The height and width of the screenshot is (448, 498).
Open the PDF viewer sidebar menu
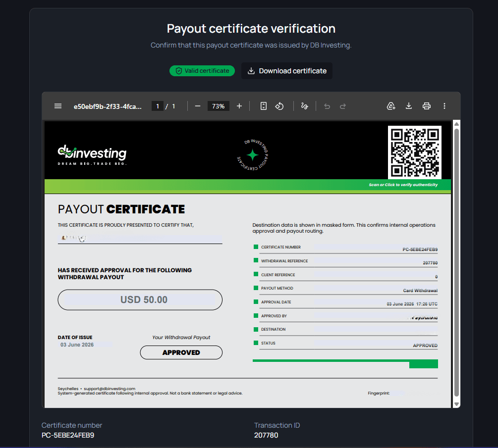(x=58, y=106)
